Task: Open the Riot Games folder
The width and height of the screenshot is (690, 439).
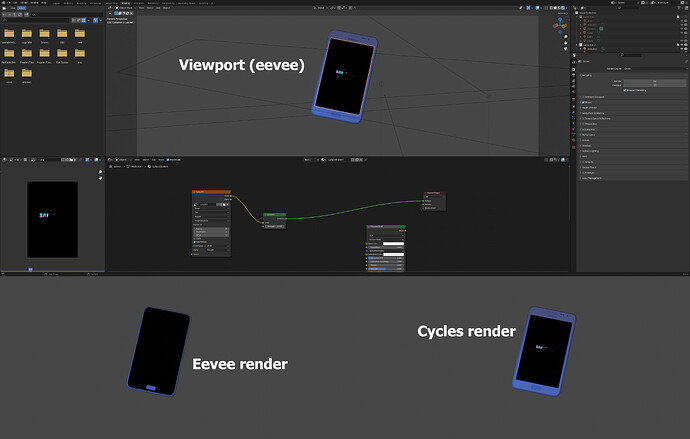Action: tap(62, 55)
